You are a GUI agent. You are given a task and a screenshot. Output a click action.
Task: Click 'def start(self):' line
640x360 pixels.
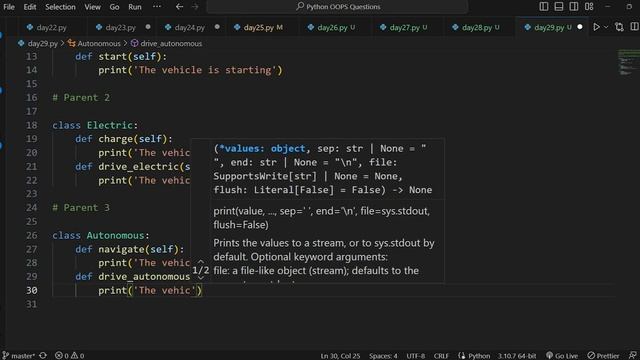[121, 56]
